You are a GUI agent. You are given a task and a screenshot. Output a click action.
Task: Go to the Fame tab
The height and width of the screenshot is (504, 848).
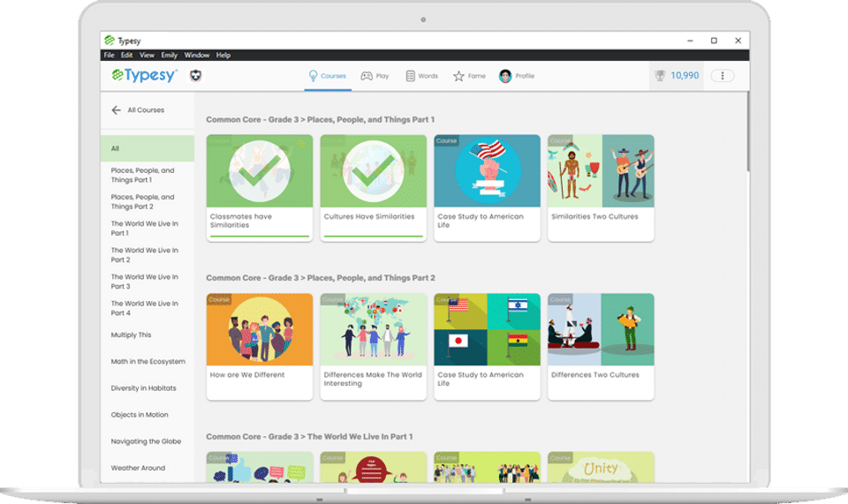coord(469,76)
